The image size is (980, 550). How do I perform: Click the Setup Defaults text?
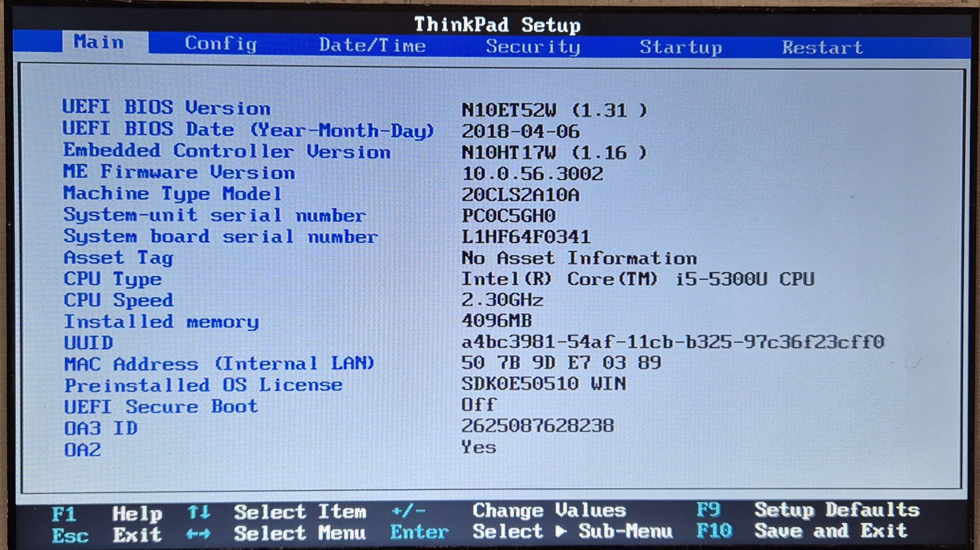click(x=837, y=510)
